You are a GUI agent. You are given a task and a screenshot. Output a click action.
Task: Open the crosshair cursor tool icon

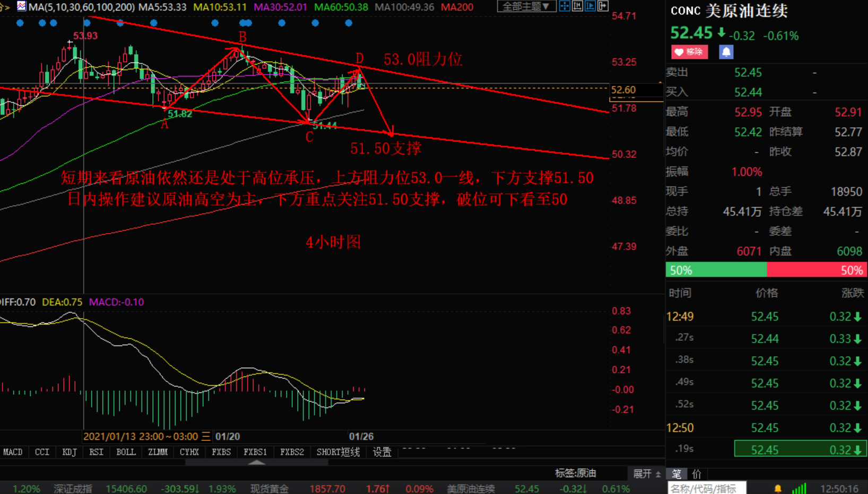(565, 6)
